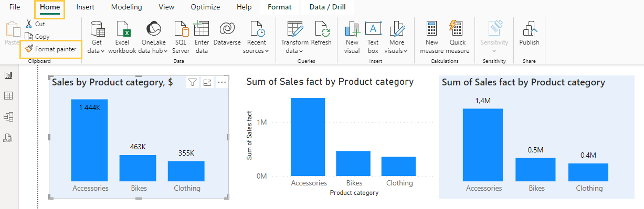Open the Model view from the sidebar

coord(8,117)
